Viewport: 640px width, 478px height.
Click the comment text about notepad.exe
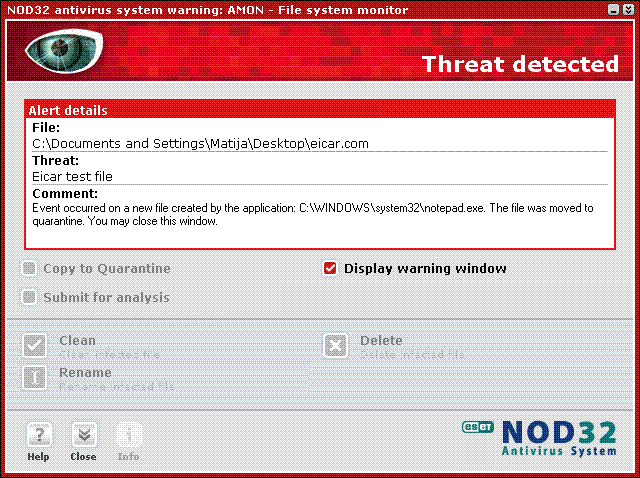pyautogui.click(x=313, y=215)
